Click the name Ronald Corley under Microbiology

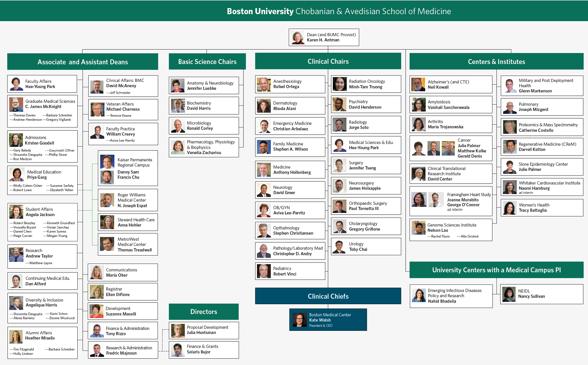click(x=200, y=128)
